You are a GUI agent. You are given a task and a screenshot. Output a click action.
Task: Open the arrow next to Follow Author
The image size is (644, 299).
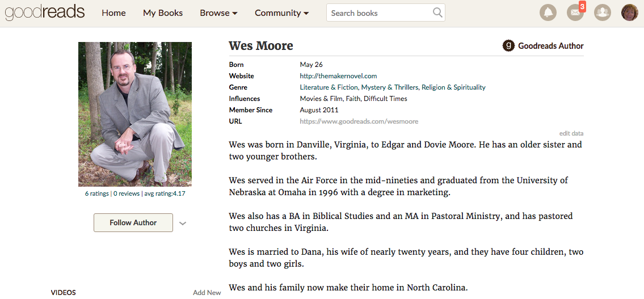(x=183, y=224)
